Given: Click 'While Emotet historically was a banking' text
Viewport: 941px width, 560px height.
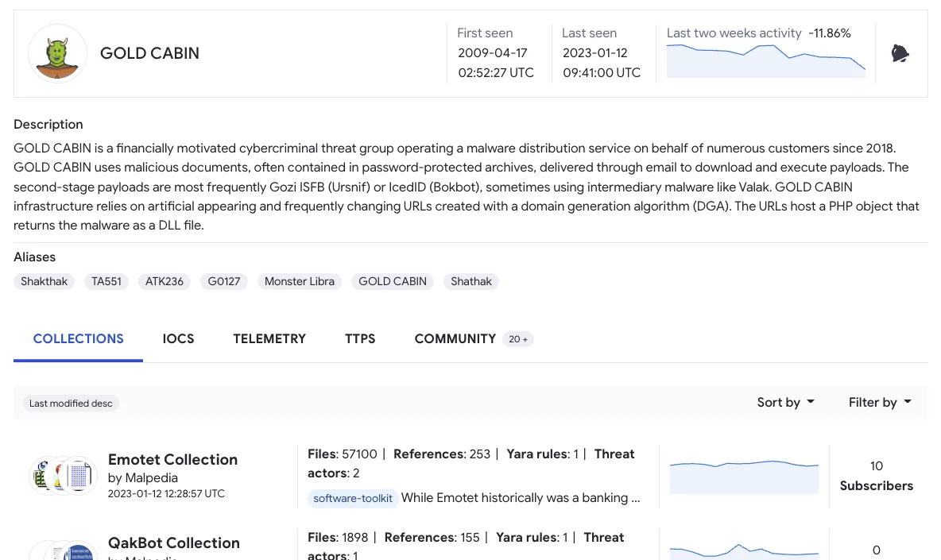Looking at the screenshot, I should tap(521, 497).
